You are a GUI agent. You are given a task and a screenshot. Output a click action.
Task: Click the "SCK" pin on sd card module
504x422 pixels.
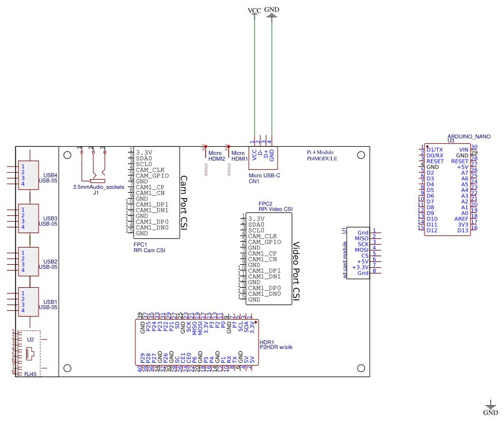(x=363, y=244)
